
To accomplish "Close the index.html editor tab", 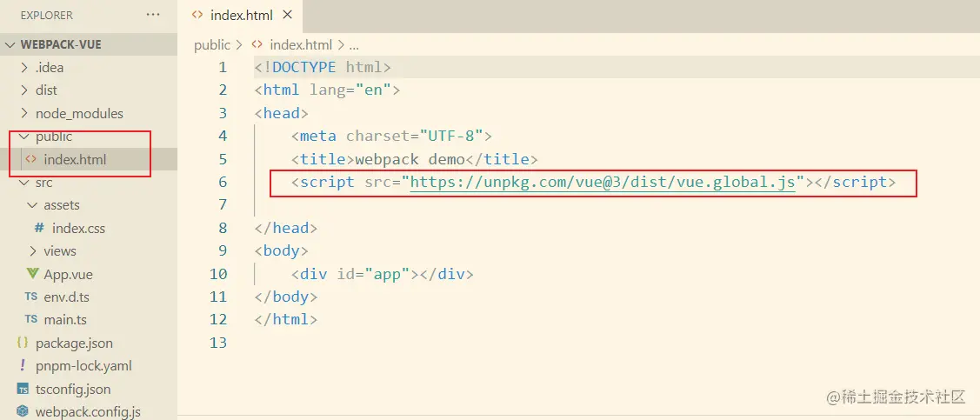I will [x=288, y=15].
